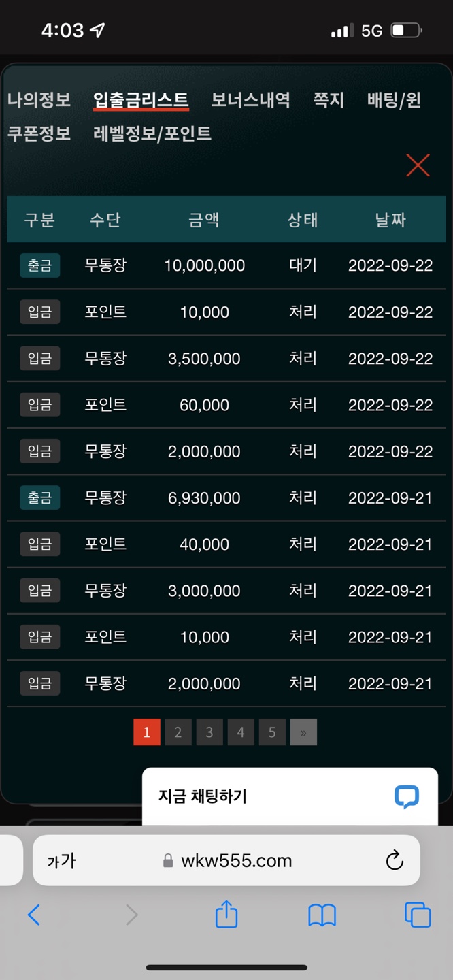
Task: Tap the Safari reload icon
Action: pos(395,861)
